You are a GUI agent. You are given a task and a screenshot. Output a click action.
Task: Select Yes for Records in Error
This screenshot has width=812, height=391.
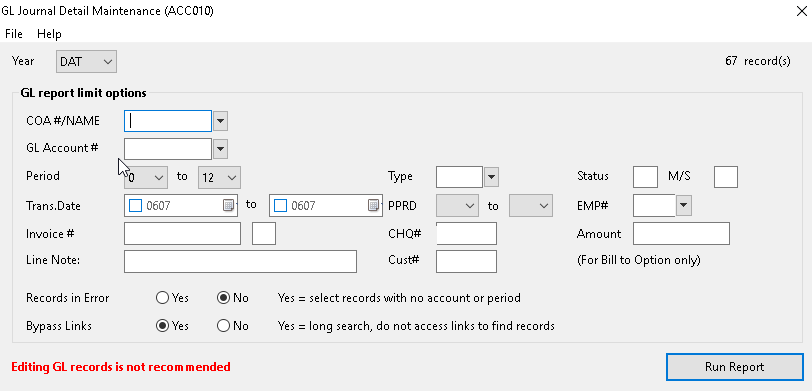pyautogui.click(x=162, y=298)
